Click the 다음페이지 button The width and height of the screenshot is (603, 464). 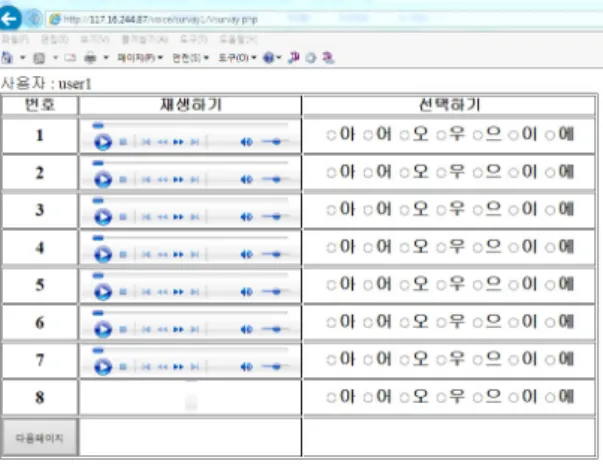(40, 438)
